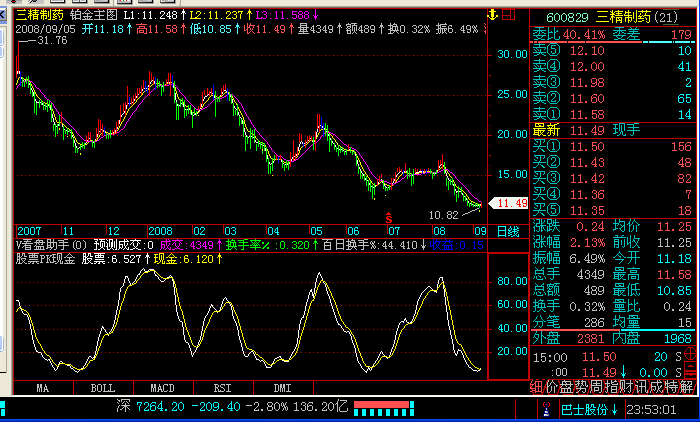
Task: Click the 收益:0.15 value
Action: (456, 245)
